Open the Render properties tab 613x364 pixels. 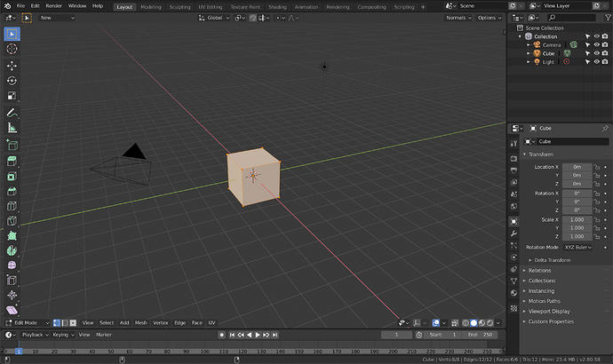tap(513, 159)
